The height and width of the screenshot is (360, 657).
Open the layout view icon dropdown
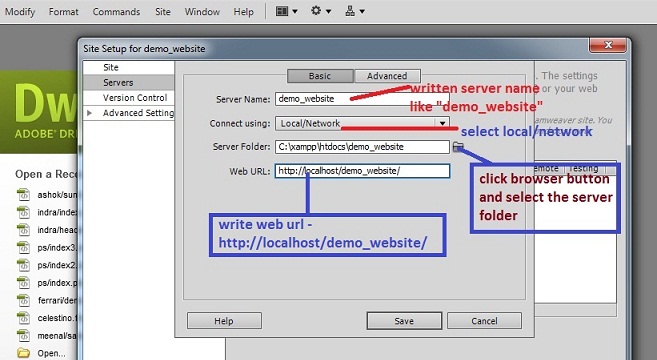pyautogui.click(x=286, y=11)
